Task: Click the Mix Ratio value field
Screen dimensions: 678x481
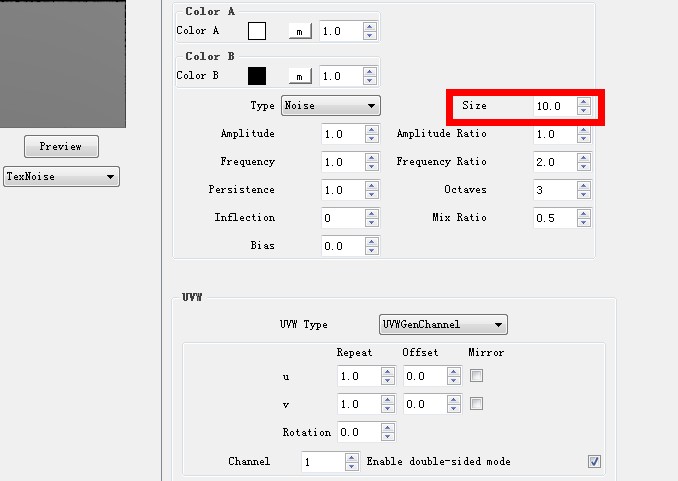Action: (x=555, y=218)
